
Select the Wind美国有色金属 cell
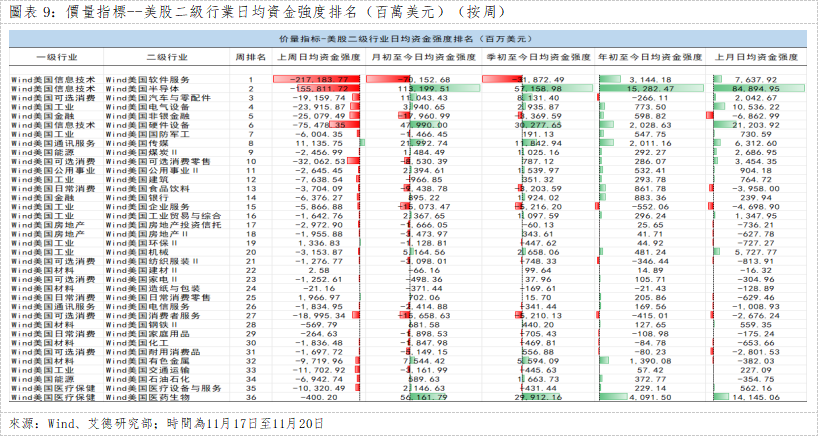tap(148, 361)
